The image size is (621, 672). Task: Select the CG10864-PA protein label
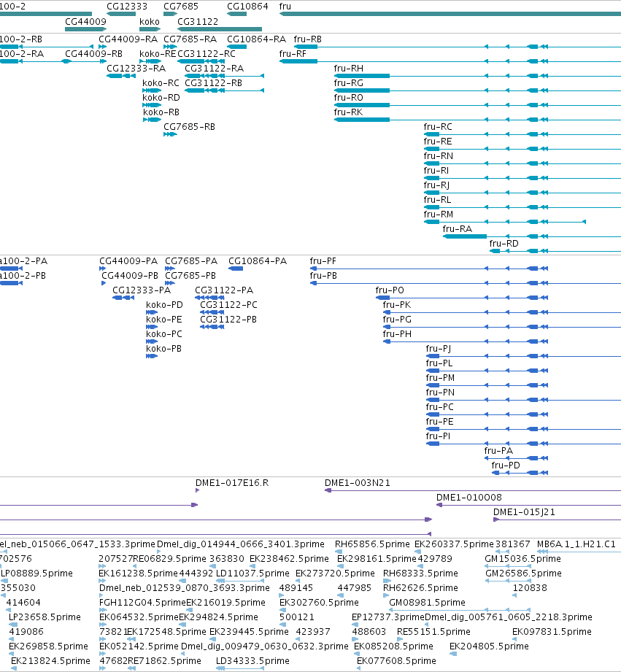[258, 261]
